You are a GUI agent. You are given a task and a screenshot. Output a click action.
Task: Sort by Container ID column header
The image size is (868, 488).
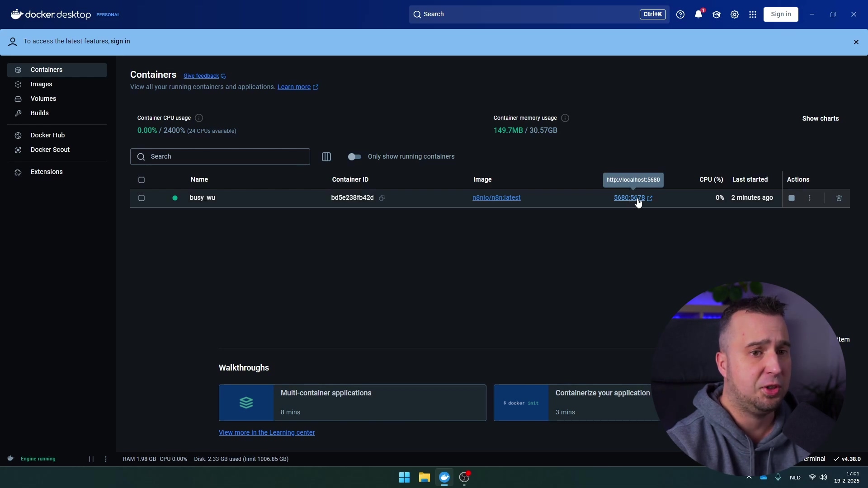point(350,180)
